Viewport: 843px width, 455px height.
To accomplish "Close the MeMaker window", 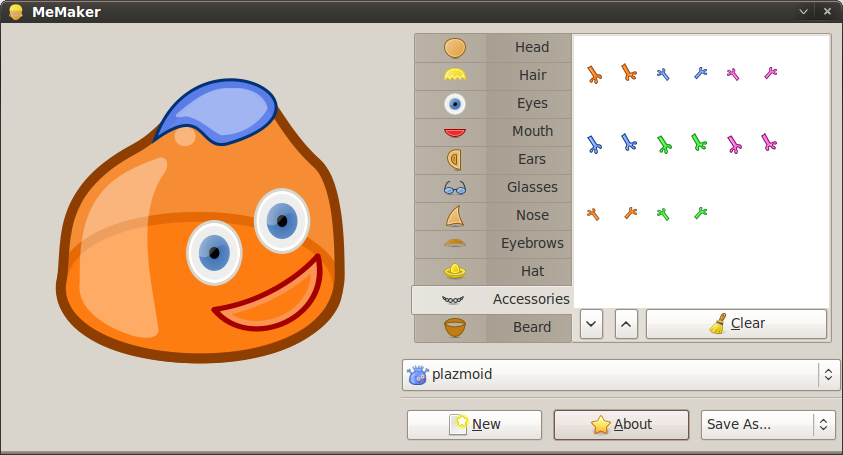I will [827, 11].
